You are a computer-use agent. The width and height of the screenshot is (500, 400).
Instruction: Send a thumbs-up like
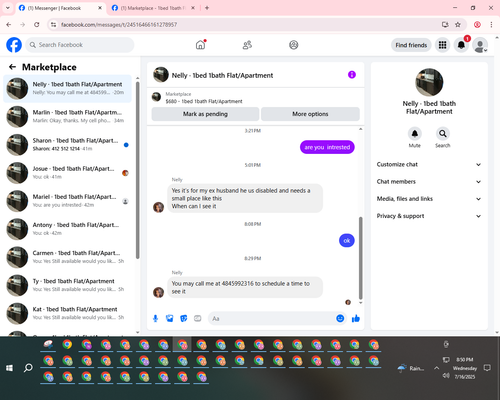[356, 318]
